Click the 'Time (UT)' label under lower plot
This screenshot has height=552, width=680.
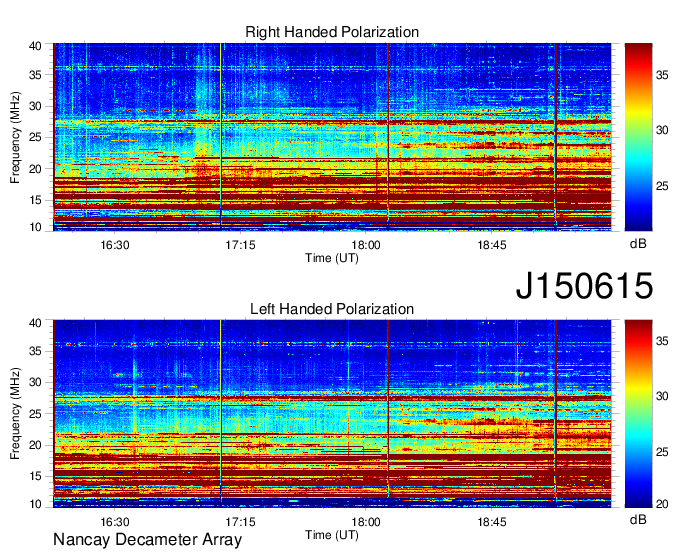332,535
